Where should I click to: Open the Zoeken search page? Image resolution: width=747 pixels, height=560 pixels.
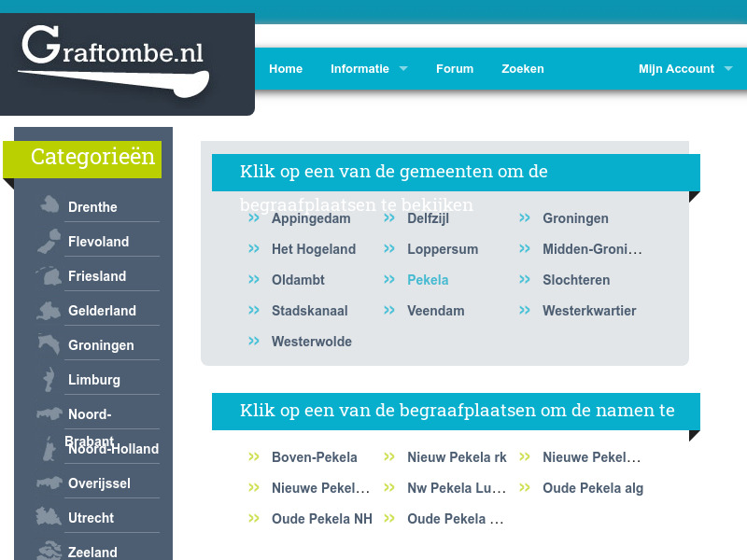click(x=522, y=68)
